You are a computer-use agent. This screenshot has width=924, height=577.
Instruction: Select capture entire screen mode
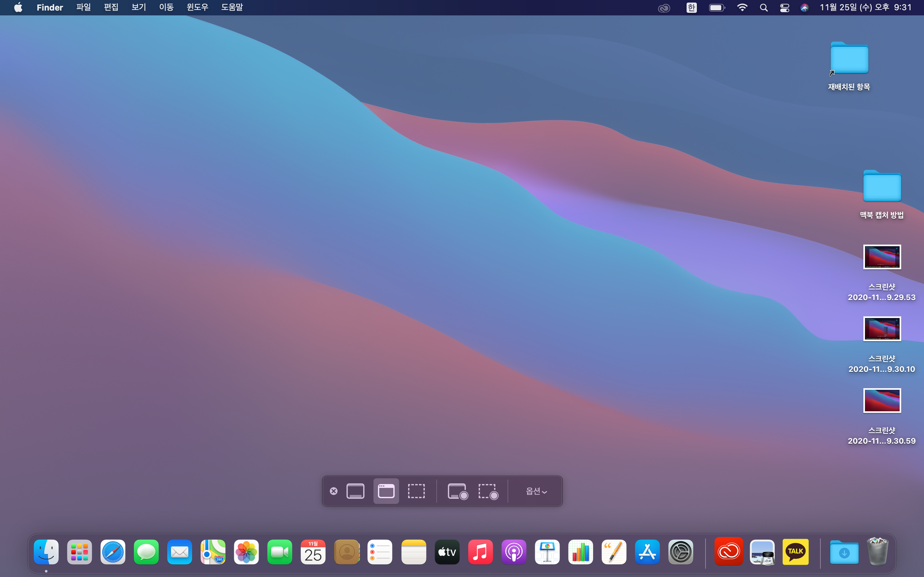click(x=355, y=491)
